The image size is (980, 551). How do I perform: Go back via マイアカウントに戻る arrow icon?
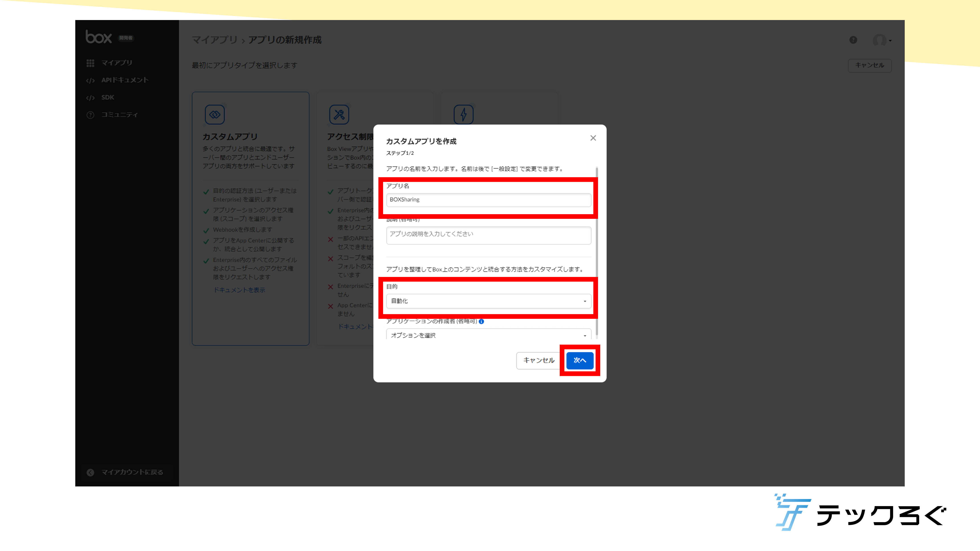tap(90, 472)
